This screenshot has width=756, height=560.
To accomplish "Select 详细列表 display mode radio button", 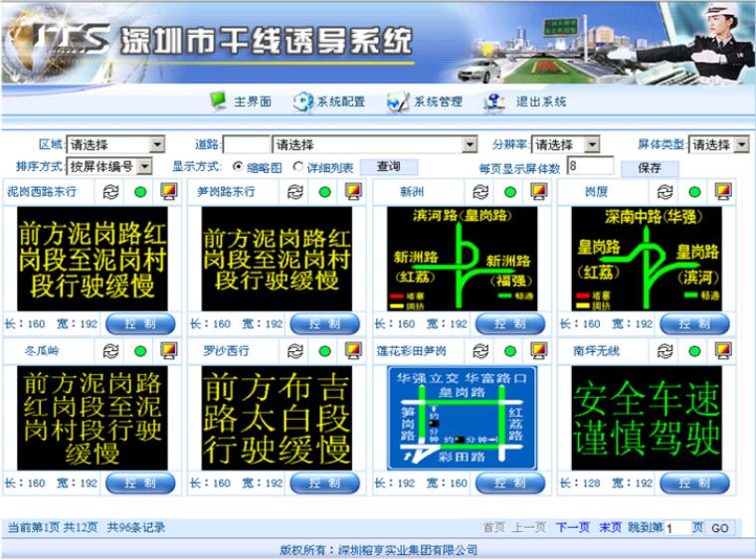I will click(298, 167).
